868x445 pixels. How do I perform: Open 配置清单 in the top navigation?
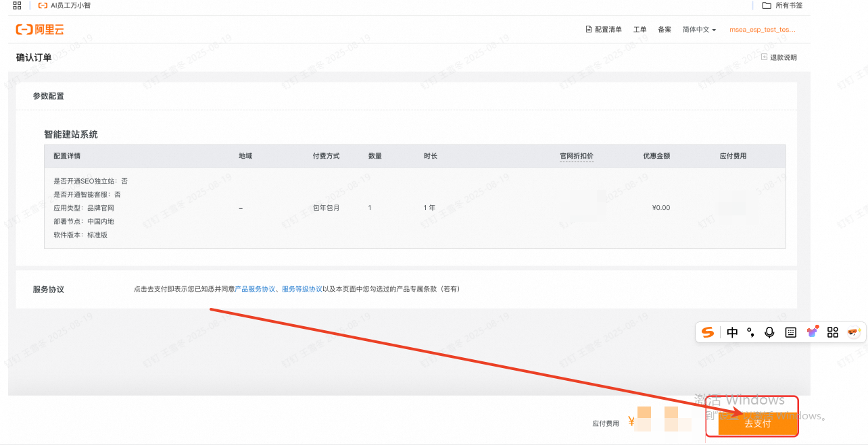(603, 30)
